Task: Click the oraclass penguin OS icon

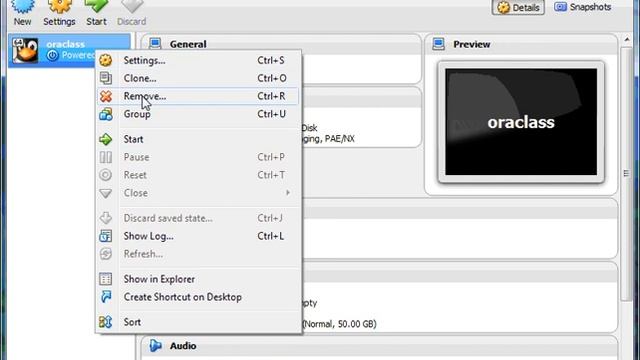Action: coord(25,50)
